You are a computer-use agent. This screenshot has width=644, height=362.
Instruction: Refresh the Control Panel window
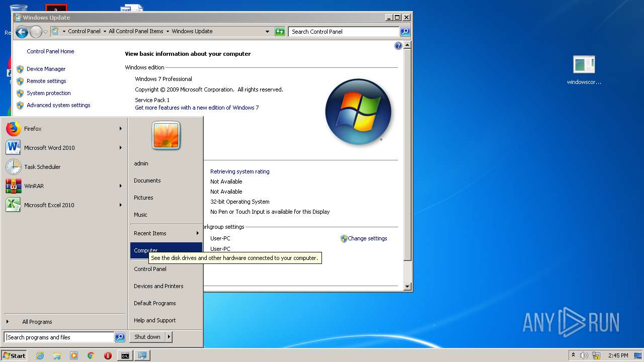[280, 32]
